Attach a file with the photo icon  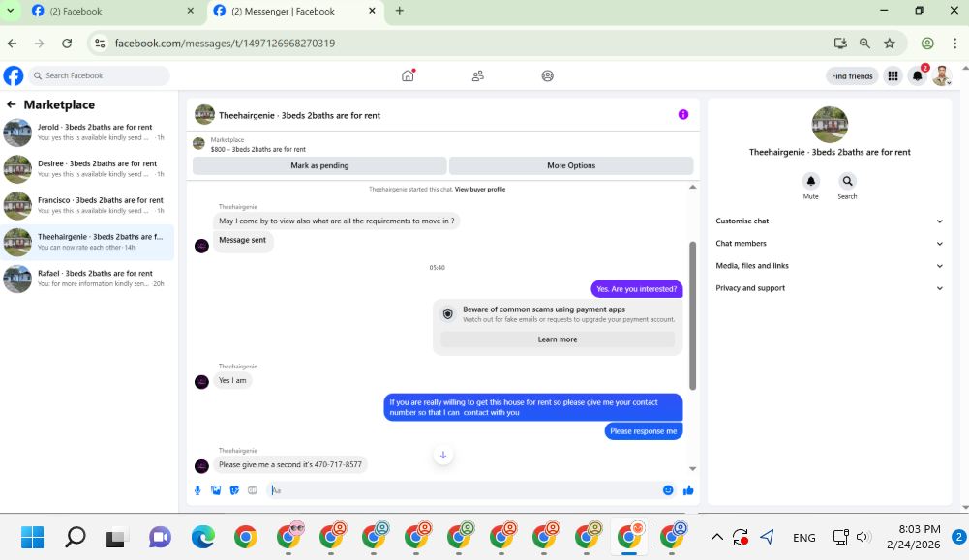tap(216, 490)
